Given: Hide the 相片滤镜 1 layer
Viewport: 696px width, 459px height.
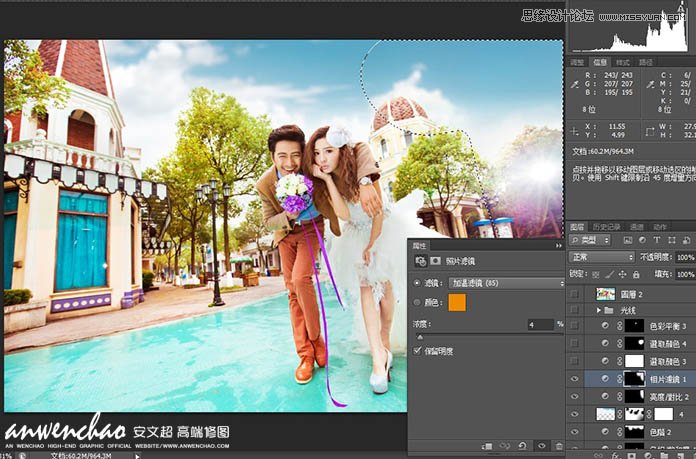Looking at the screenshot, I should pos(574,379).
